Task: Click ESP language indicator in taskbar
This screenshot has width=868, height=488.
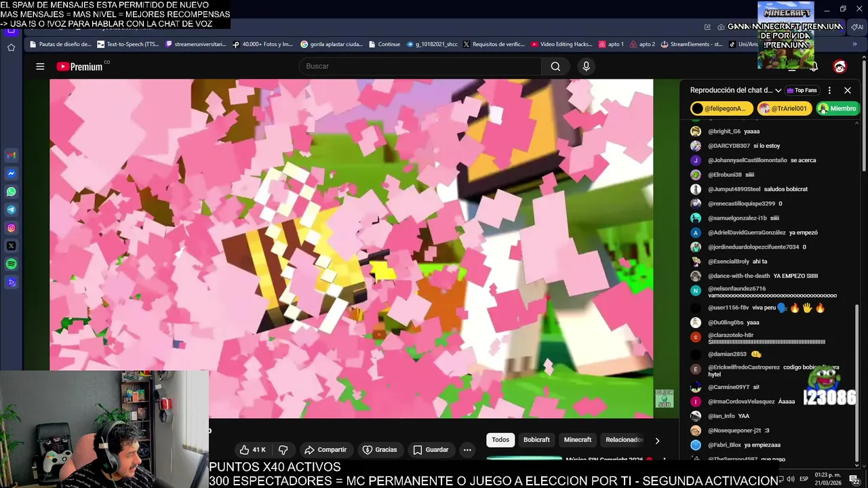Action: click(x=804, y=479)
